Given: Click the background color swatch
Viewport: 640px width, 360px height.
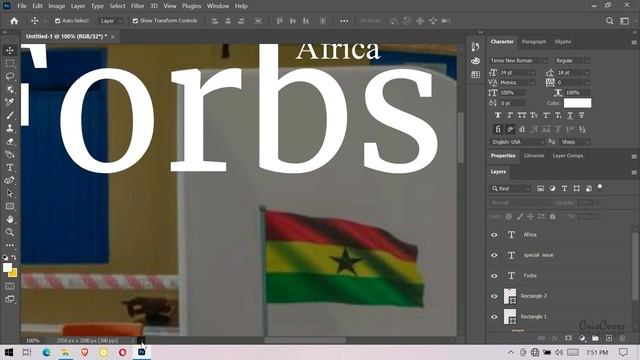Looking at the screenshot, I should [13, 273].
